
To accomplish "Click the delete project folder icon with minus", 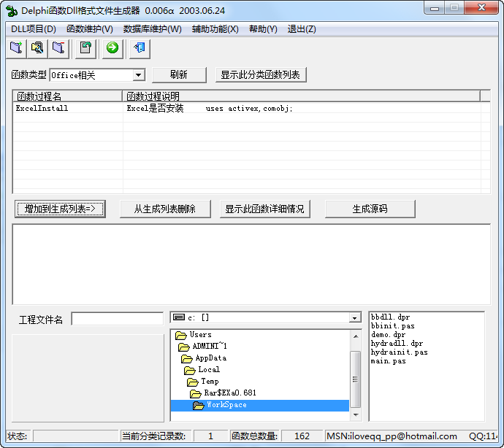I will click(x=58, y=48).
